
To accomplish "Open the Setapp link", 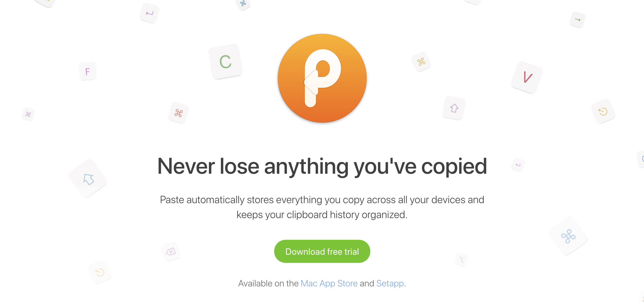I will coord(390,283).
